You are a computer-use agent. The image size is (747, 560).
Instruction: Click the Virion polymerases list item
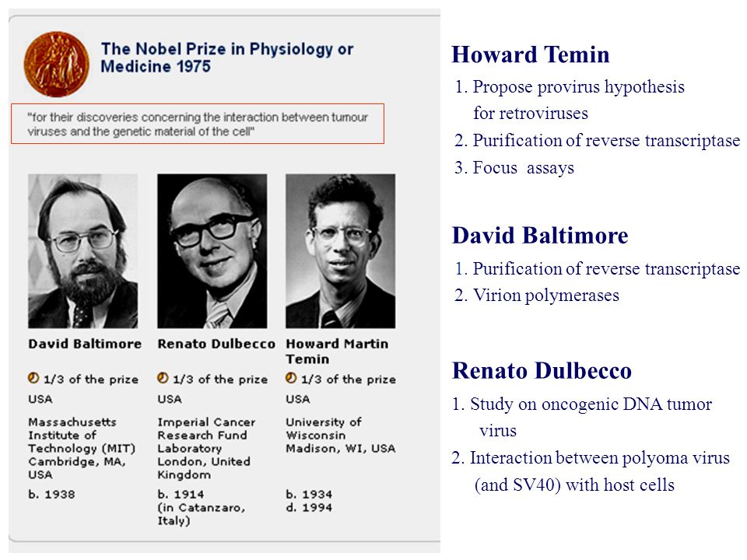[x=537, y=296]
